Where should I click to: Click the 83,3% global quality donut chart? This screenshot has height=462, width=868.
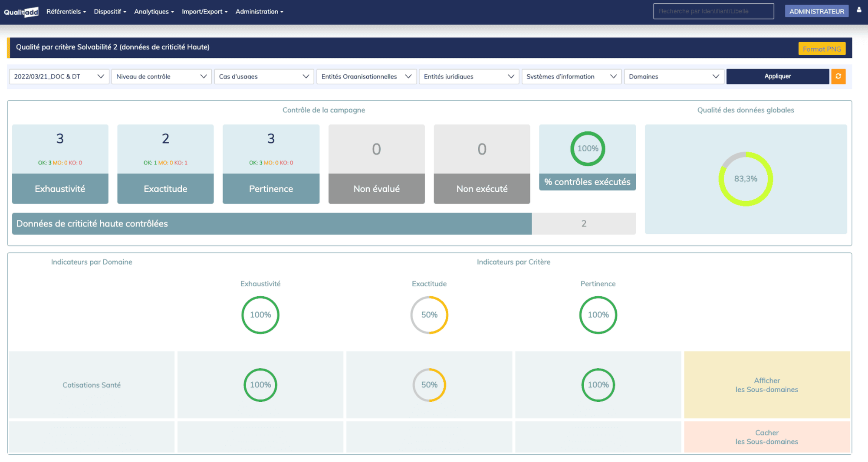pyautogui.click(x=745, y=179)
